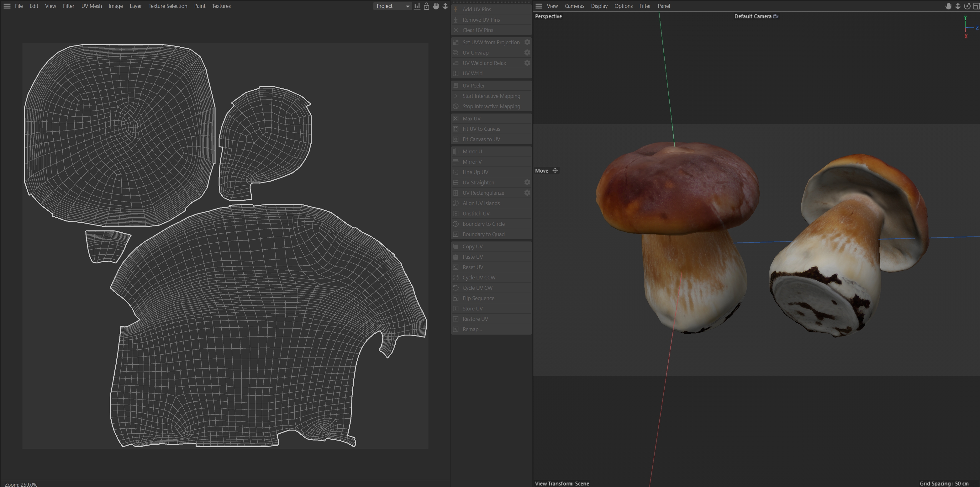Open Set UVW from Projection settings gear

click(x=527, y=42)
